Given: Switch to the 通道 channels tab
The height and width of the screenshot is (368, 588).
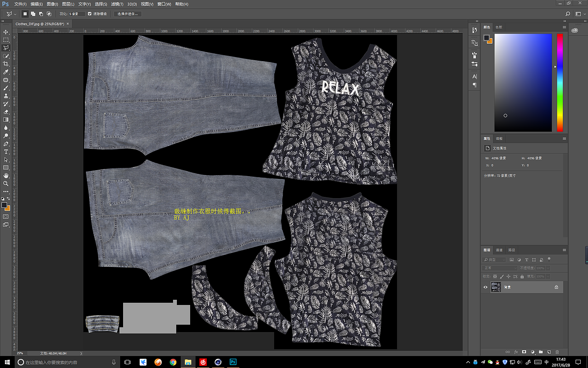Looking at the screenshot, I should click(499, 250).
